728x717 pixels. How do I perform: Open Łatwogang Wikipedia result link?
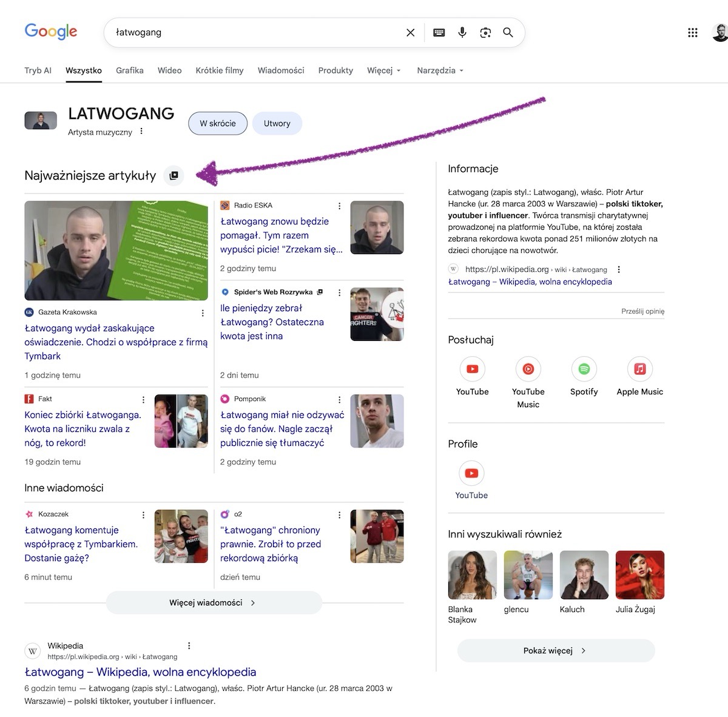pos(140,672)
